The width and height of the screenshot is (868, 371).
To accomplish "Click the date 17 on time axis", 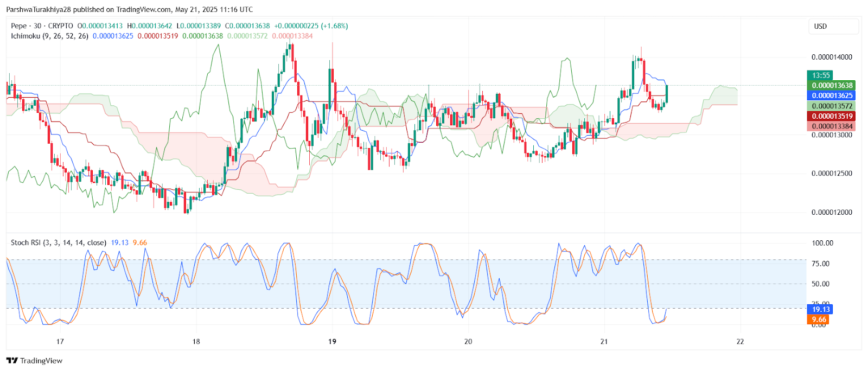I will coord(60,341).
